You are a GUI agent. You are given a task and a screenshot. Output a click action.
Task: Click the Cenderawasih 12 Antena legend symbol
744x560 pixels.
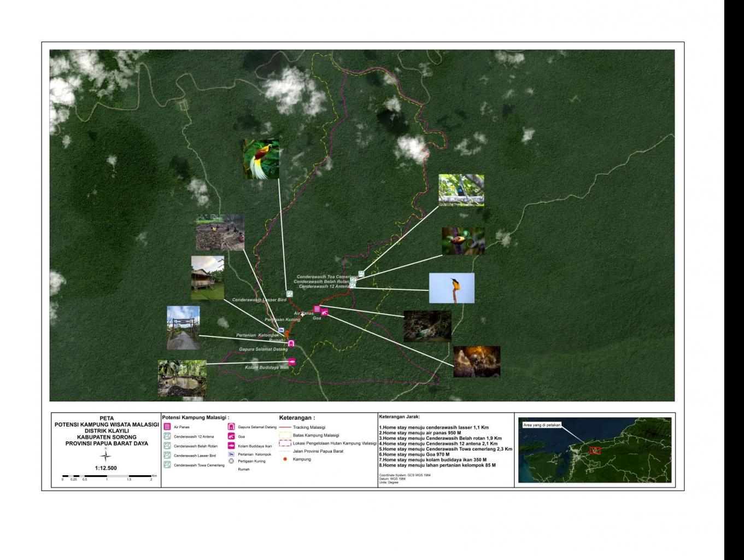[167, 436]
